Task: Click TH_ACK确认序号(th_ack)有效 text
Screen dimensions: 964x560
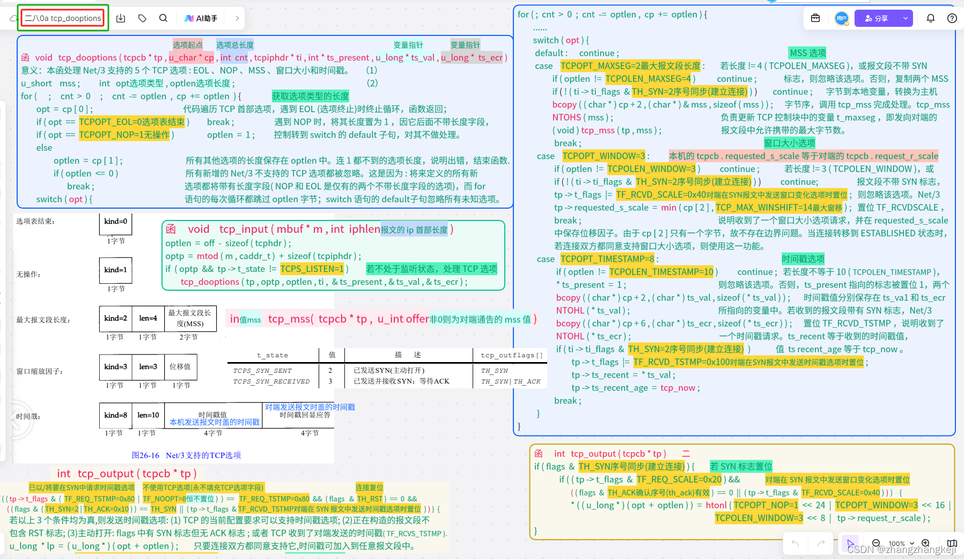Action: tap(659, 492)
